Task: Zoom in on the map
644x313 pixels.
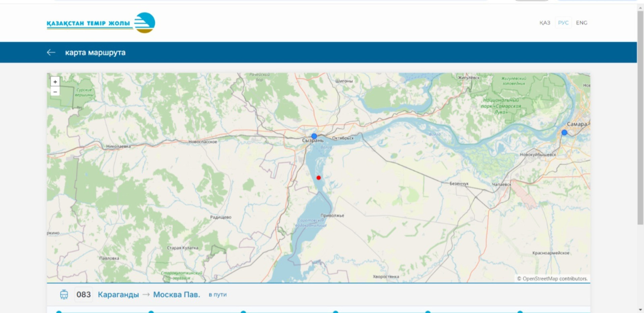Action: (x=55, y=82)
